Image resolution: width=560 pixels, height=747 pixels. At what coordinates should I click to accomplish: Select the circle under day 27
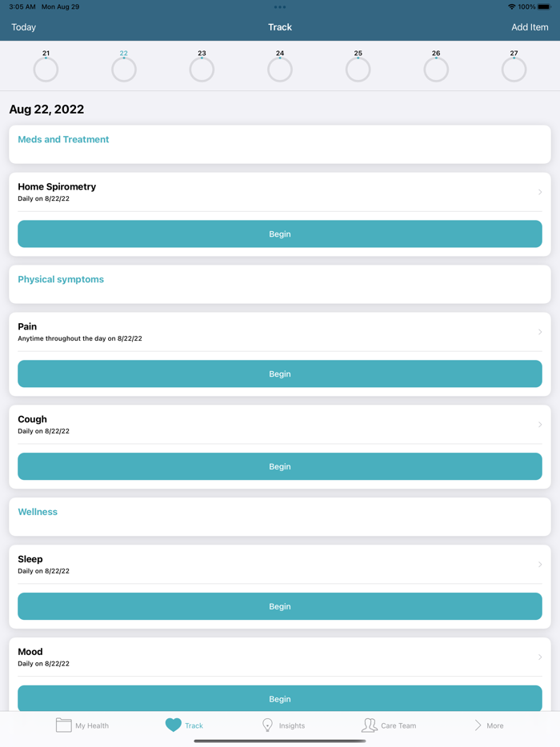514,70
